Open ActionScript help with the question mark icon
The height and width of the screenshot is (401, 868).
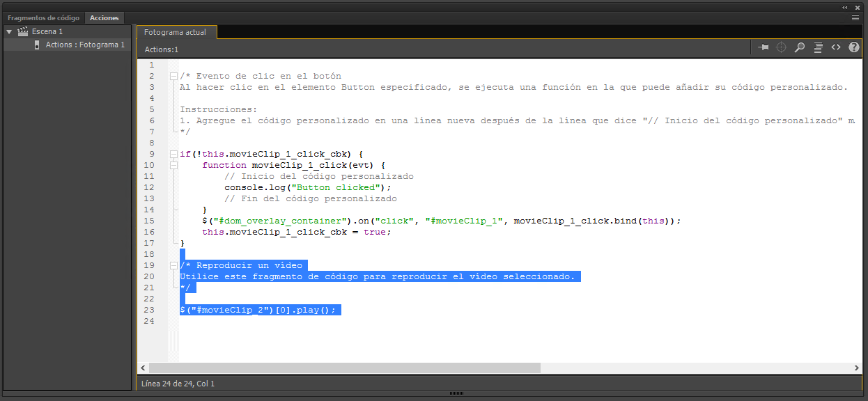[x=853, y=47]
